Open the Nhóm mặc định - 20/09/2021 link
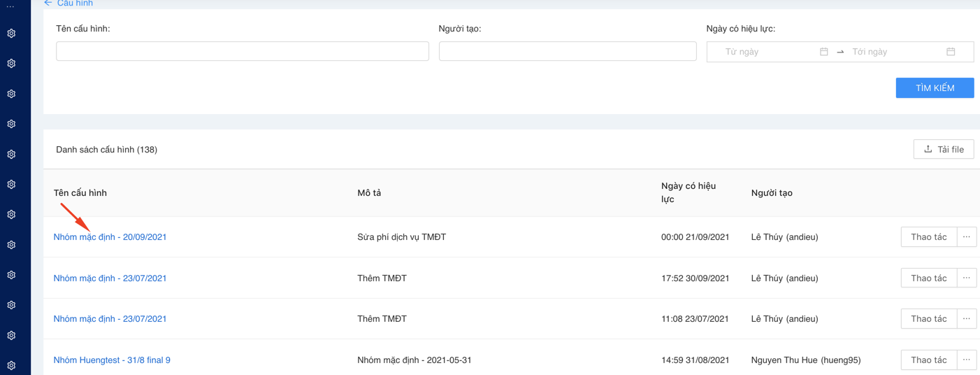This screenshot has height=375, width=980. coord(110,237)
